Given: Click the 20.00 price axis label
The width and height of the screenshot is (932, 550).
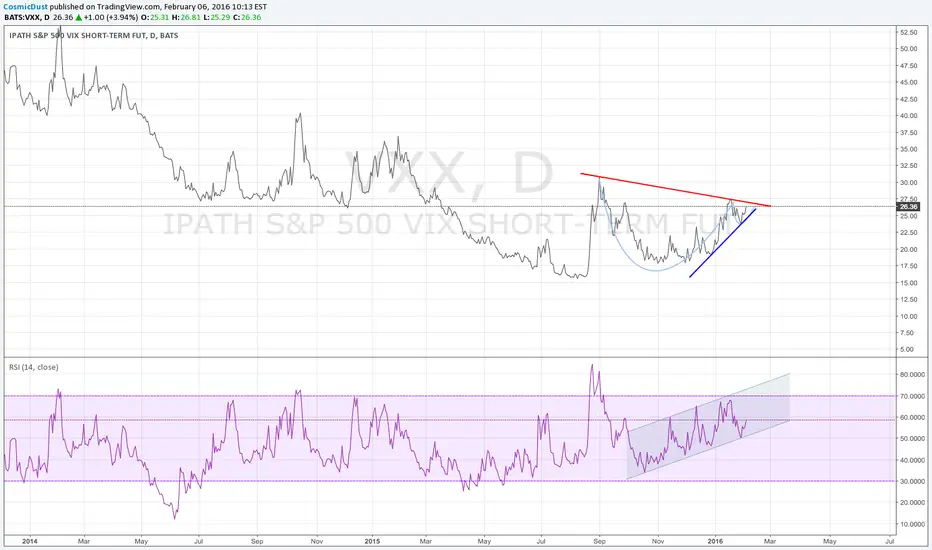Looking at the screenshot, I should pyautogui.click(x=908, y=250).
